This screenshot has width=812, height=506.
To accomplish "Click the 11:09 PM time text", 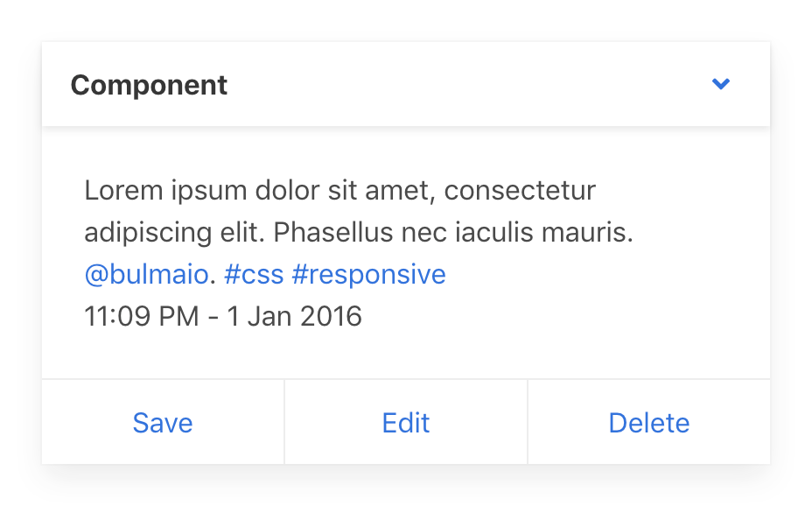I will 142,316.
